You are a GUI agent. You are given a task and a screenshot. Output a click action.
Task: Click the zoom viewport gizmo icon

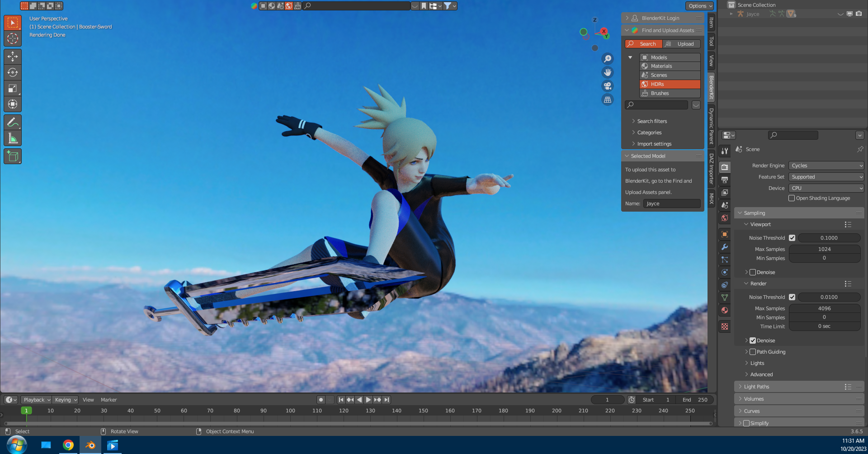tap(608, 59)
